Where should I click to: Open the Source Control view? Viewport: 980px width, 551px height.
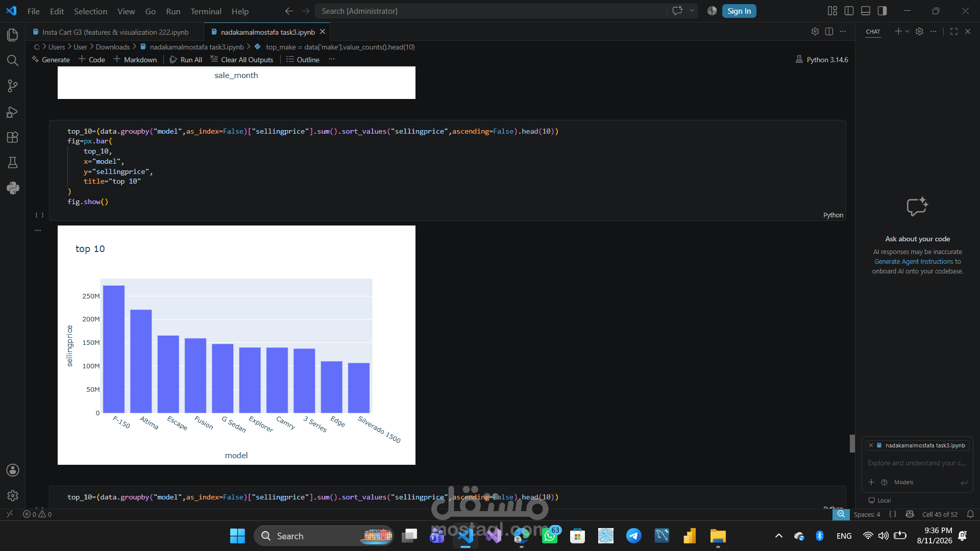[x=13, y=86]
